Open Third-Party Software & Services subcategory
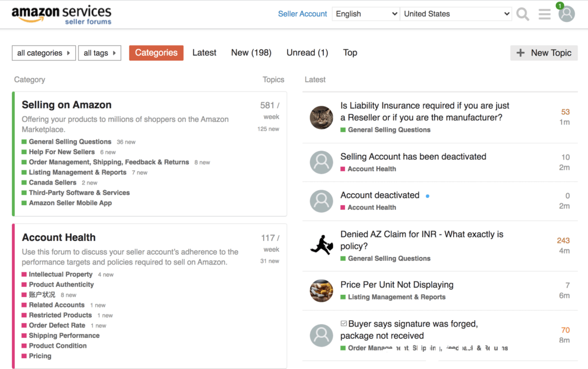The height and width of the screenshot is (369, 588). [79, 192]
